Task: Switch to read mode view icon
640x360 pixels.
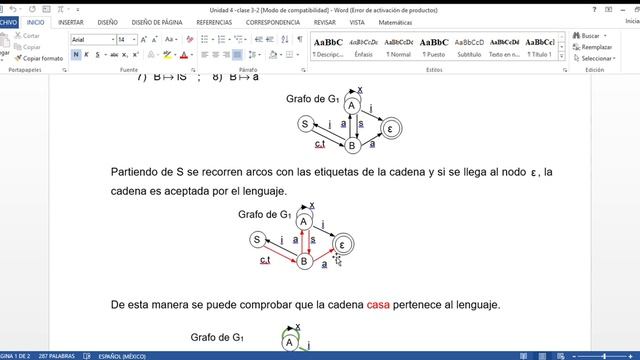Action: pyautogui.click(x=524, y=356)
